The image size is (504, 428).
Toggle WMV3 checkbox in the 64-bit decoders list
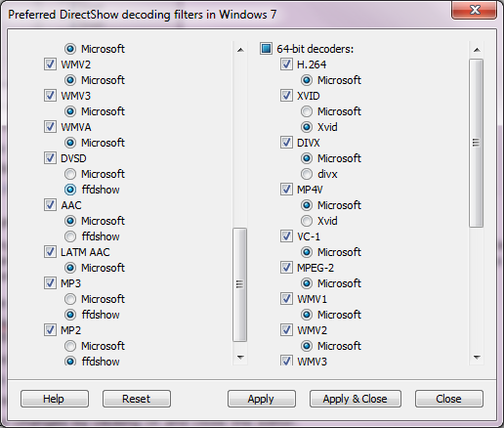pos(286,361)
